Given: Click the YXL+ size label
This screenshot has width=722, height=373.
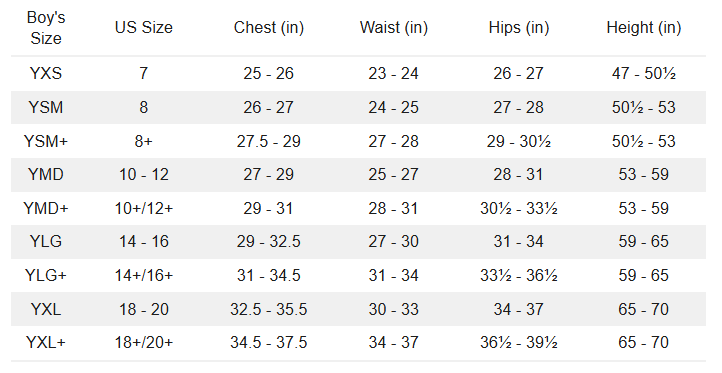Looking at the screenshot, I should pyautogui.click(x=46, y=343).
